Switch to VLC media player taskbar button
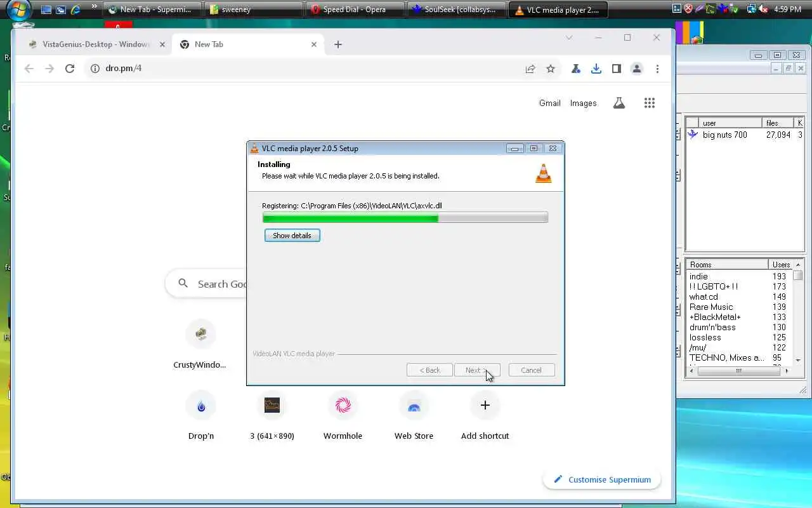 pos(558,10)
